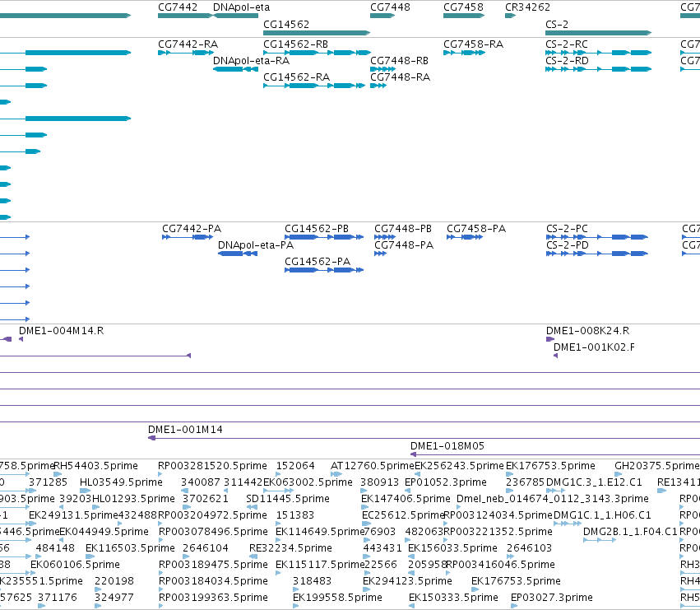This screenshot has height=610, width=700.
Task: Click EST RP003204972.5prime
Action: coord(212,515)
